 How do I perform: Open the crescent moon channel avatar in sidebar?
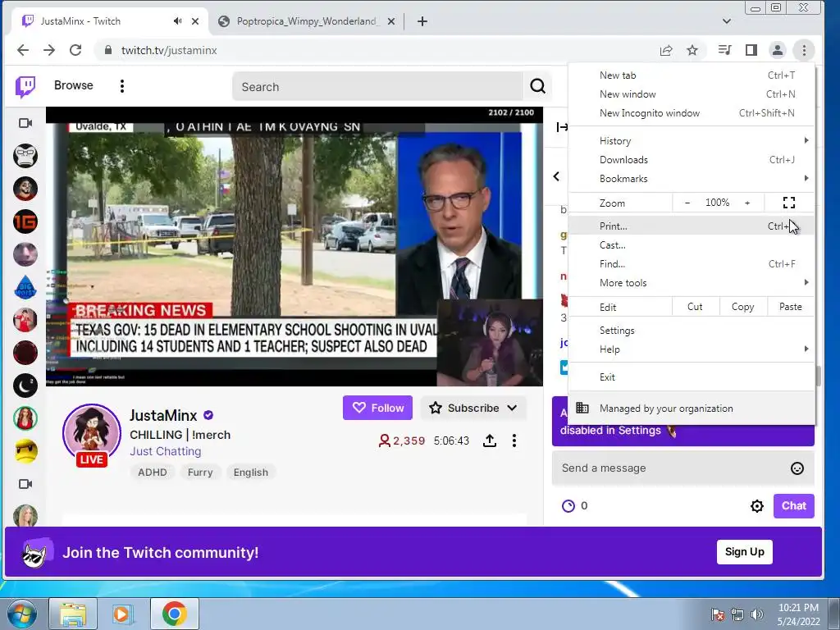point(25,386)
